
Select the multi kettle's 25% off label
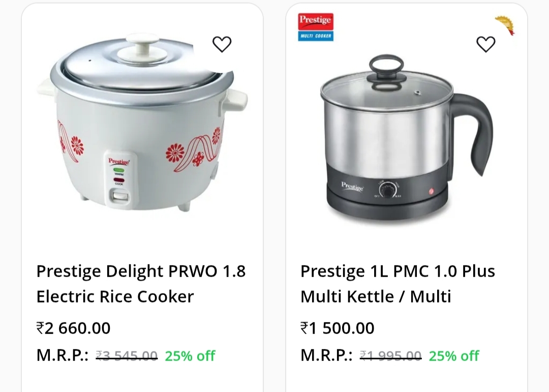coord(454,355)
